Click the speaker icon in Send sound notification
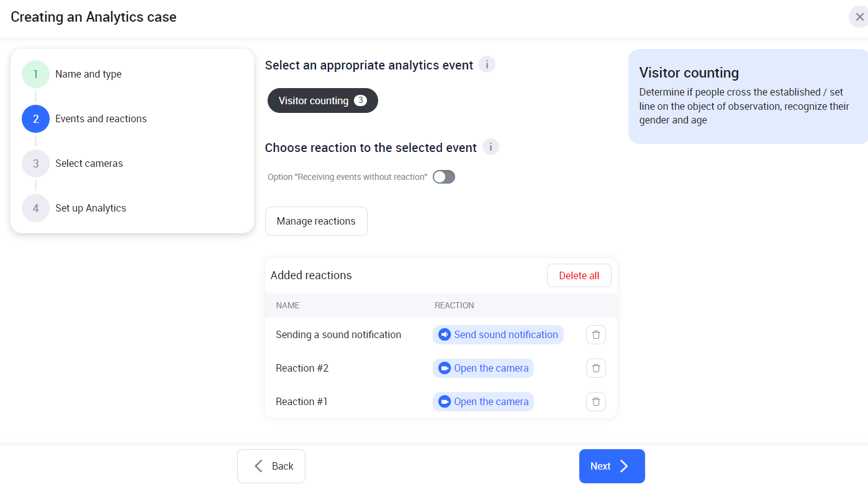868x487 pixels. 445,335
